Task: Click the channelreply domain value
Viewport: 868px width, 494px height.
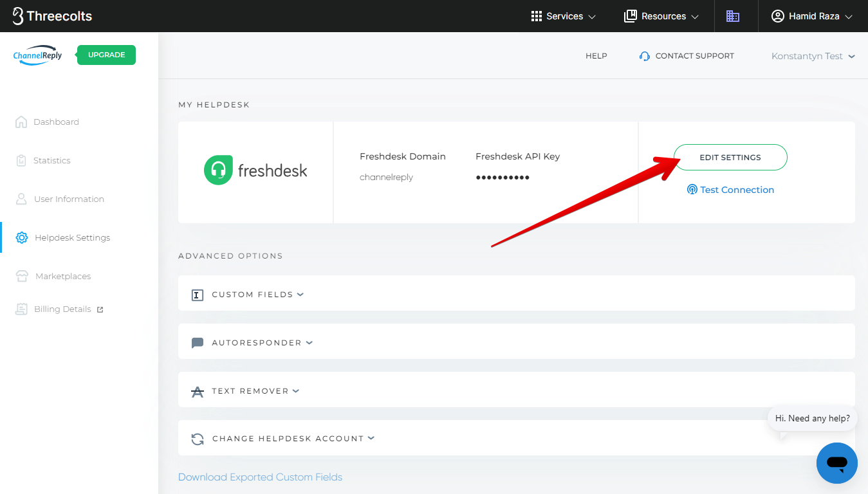Action: pyautogui.click(x=386, y=177)
